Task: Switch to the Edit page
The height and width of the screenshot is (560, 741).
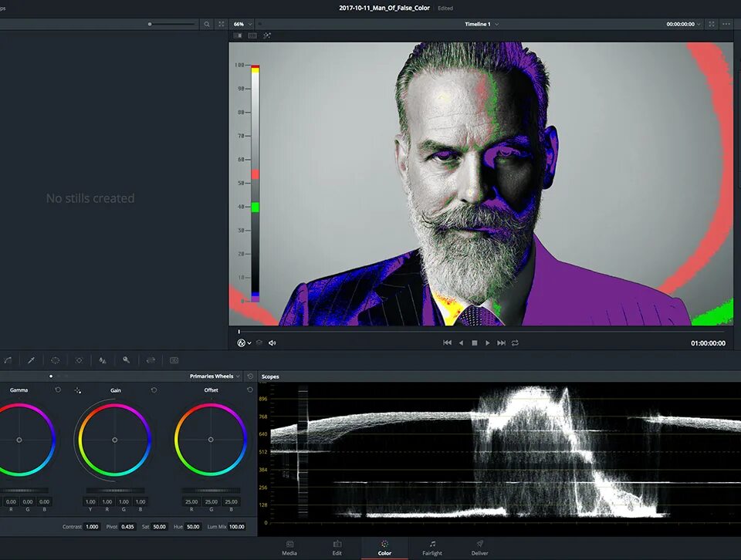Action: [x=337, y=548]
